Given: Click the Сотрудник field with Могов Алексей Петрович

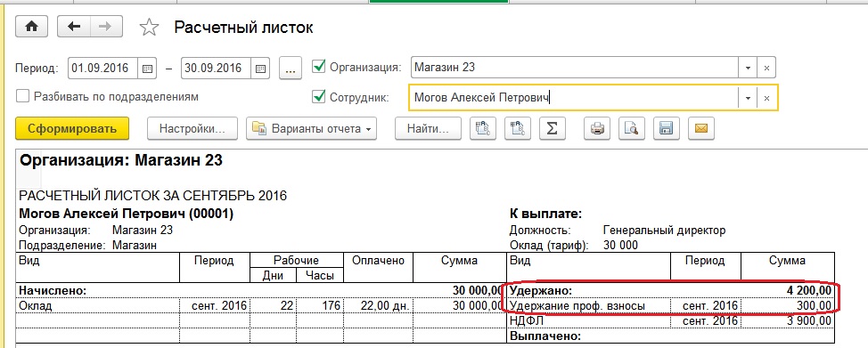Looking at the screenshot, I should click(574, 98).
